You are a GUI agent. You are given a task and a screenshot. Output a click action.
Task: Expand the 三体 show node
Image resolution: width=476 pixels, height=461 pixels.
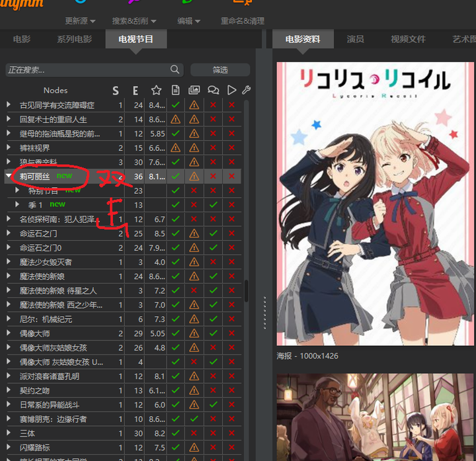[9, 433]
